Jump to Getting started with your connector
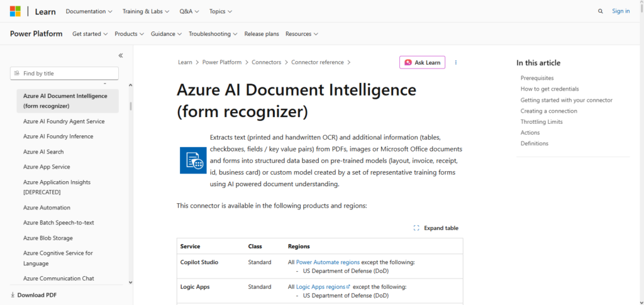 tap(567, 100)
